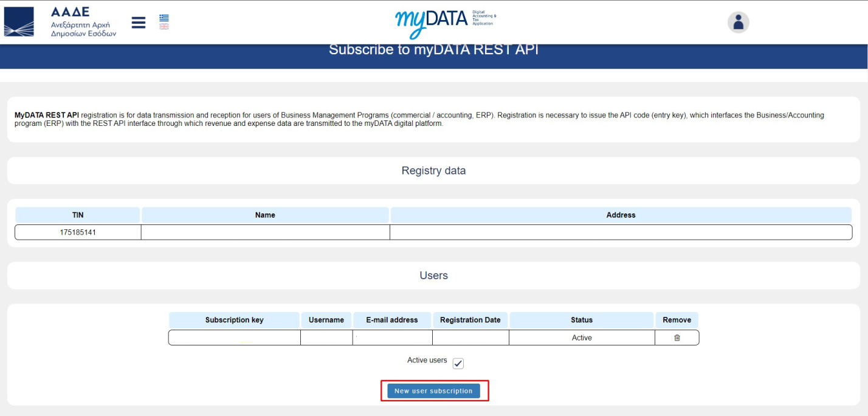The image size is (868, 416).
Task: Toggle the Active users checkbox
Action: coord(458,363)
